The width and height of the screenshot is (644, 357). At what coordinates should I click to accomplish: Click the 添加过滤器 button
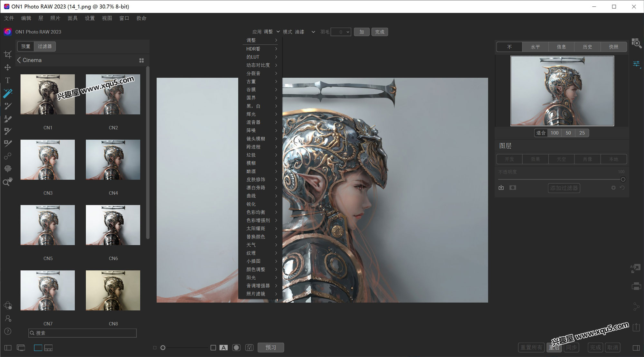click(564, 188)
